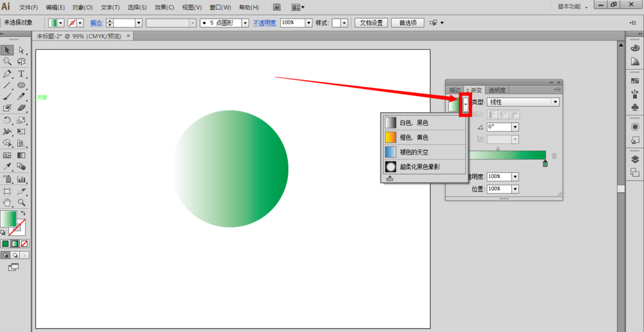Open gradient 位置 100% dropdown arrow
The image size is (644, 332).
coord(515,189)
